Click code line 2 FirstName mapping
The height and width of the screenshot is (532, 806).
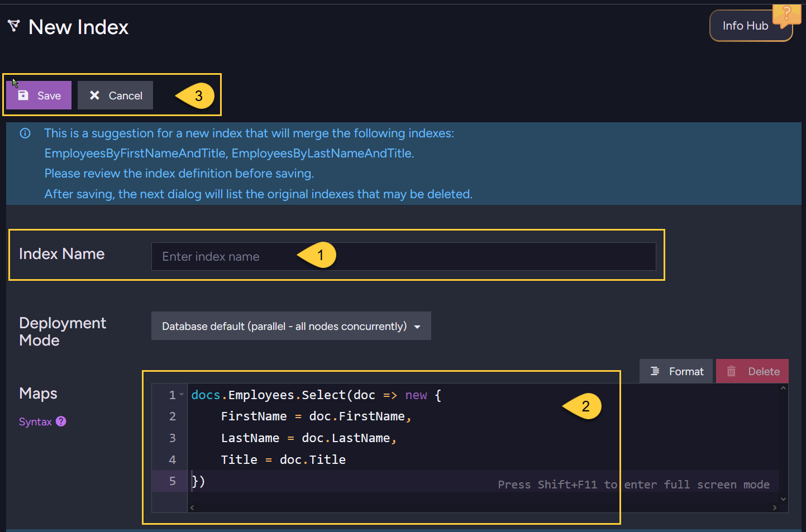pyautogui.click(x=316, y=416)
